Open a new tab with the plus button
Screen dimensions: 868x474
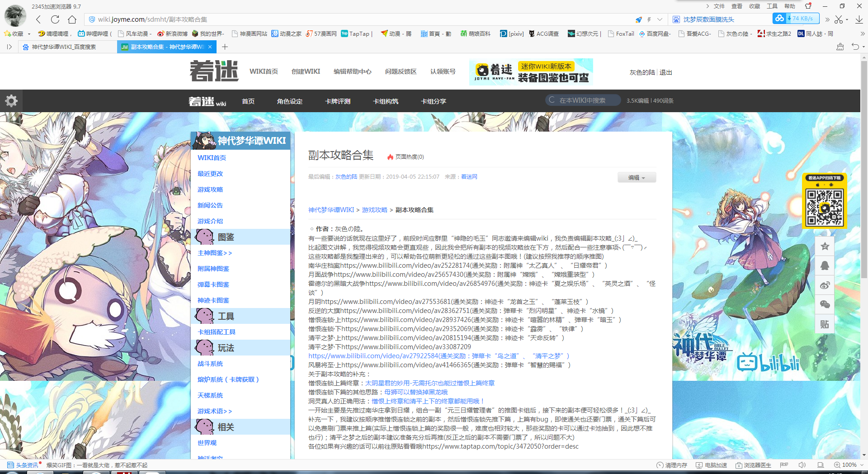(x=225, y=47)
